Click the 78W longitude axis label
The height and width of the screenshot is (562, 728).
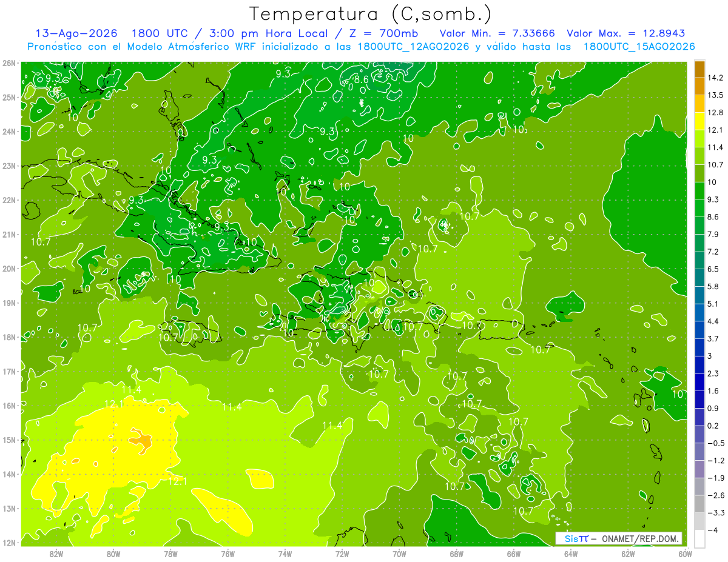click(x=170, y=554)
